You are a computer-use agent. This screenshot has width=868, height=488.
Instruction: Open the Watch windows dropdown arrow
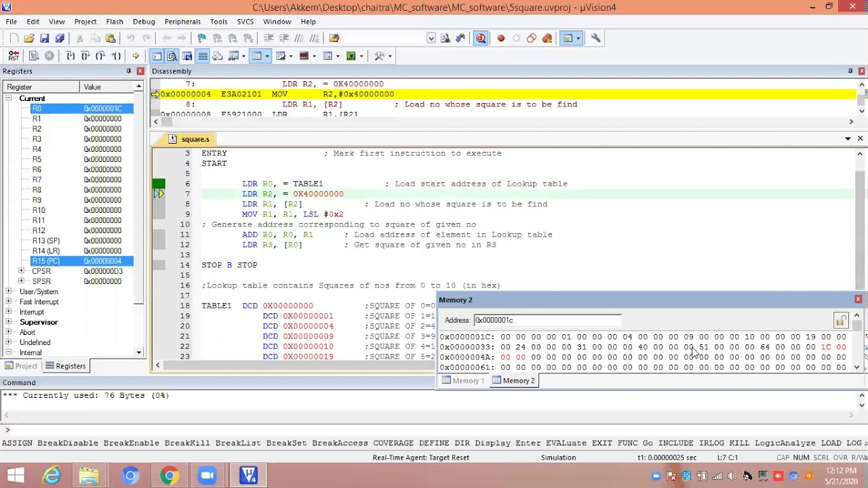[243, 56]
